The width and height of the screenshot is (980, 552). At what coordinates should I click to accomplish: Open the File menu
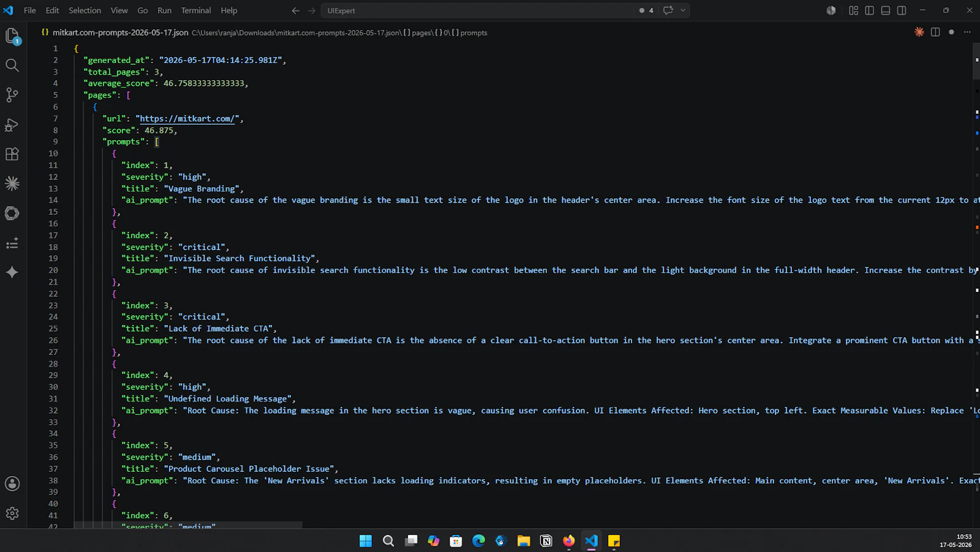[29, 10]
